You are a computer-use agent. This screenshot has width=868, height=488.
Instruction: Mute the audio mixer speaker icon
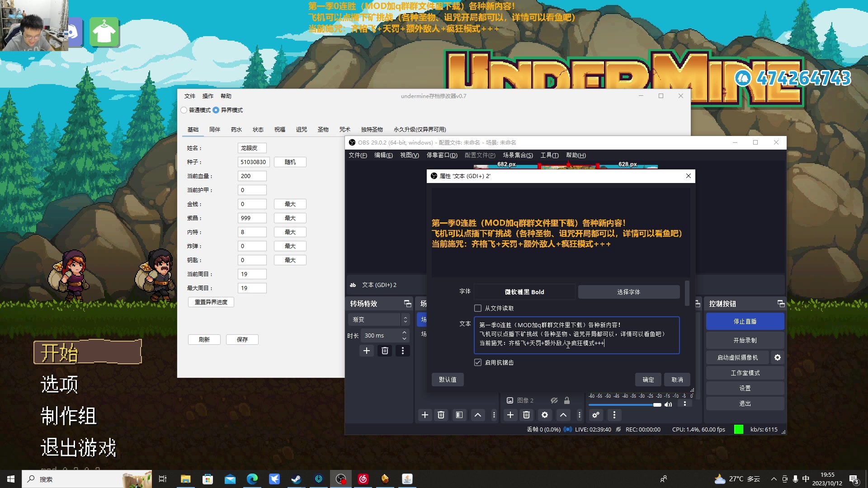pyautogui.click(x=668, y=404)
